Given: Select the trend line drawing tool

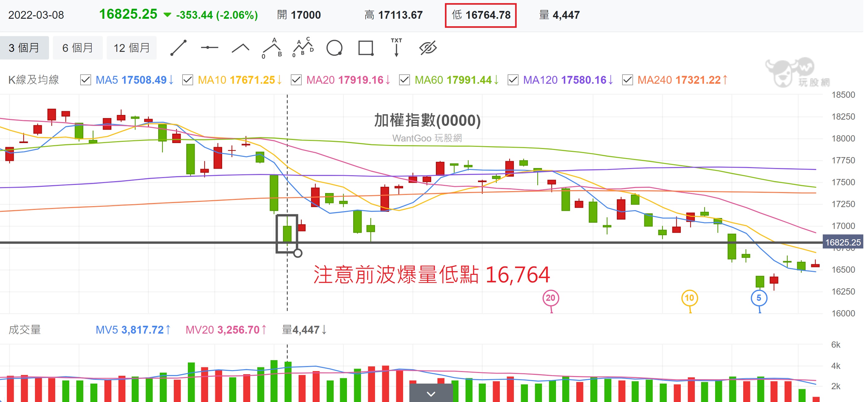Looking at the screenshot, I should [178, 48].
